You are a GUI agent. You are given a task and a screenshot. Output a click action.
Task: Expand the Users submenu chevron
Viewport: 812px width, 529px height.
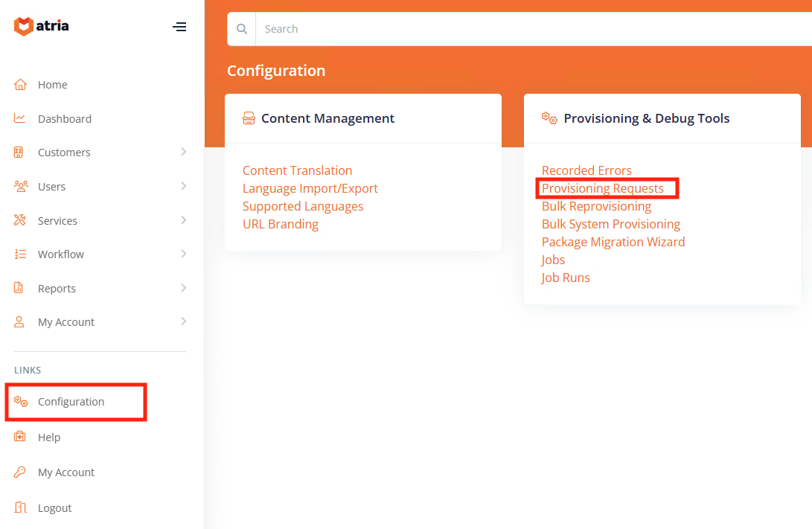[x=183, y=186]
